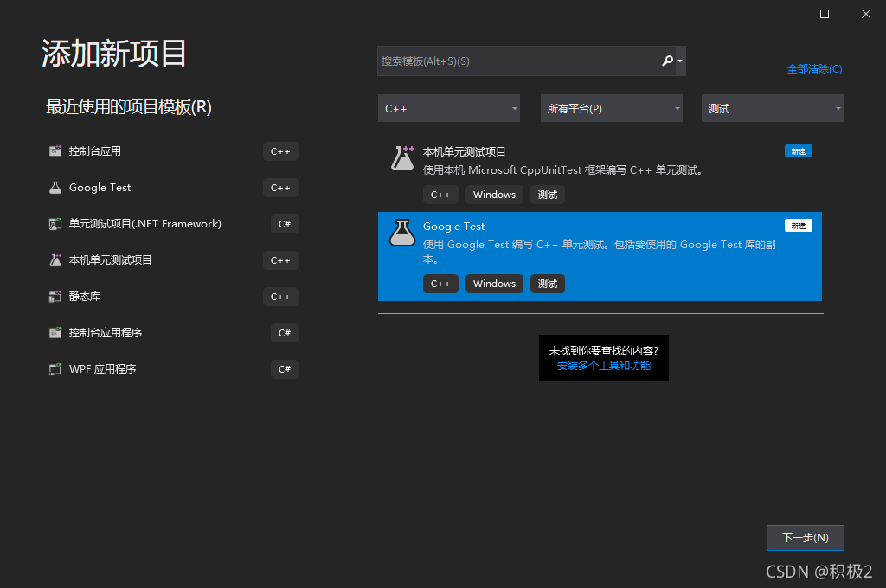Click the highlighted Google Test flask icon
This screenshot has width=886, height=588.
coord(402,233)
